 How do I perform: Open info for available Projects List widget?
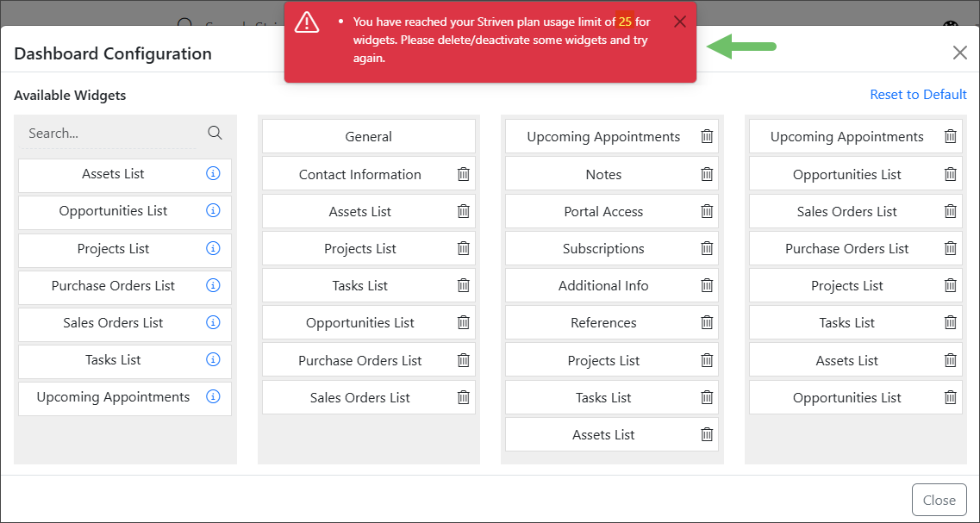tap(213, 248)
